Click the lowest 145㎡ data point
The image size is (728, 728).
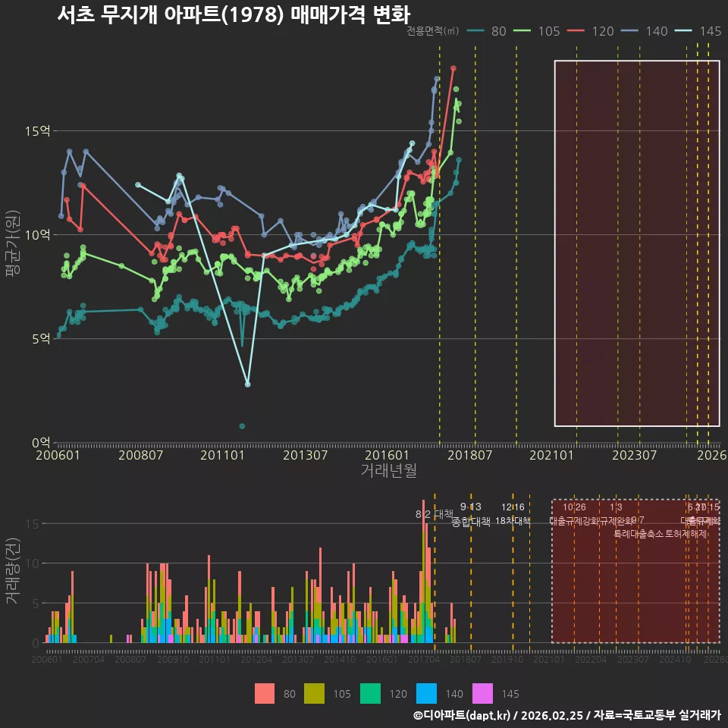click(247, 384)
